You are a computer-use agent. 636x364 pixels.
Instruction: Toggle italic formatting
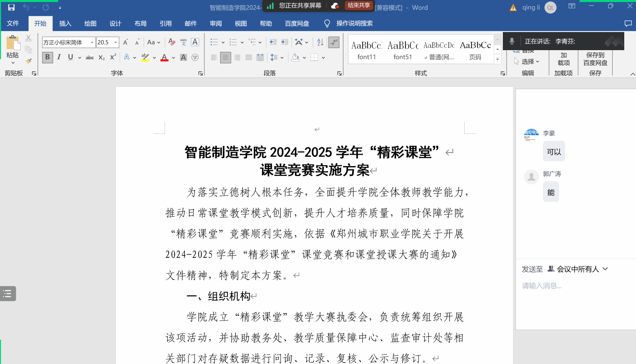[59, 57]
